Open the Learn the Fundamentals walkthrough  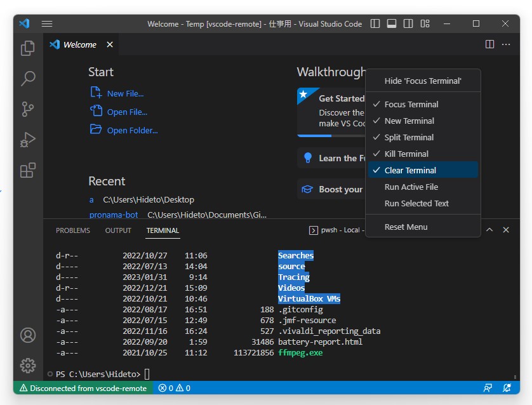[331, 158]
